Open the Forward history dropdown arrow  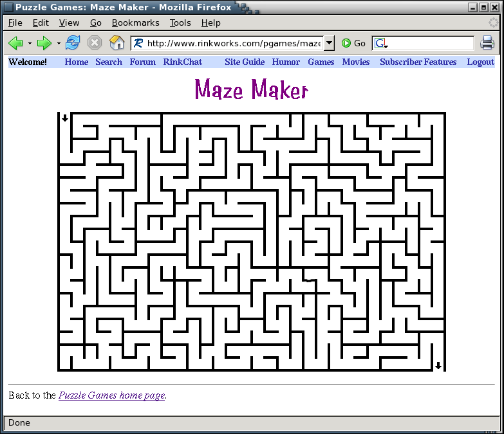click(59, 43)
